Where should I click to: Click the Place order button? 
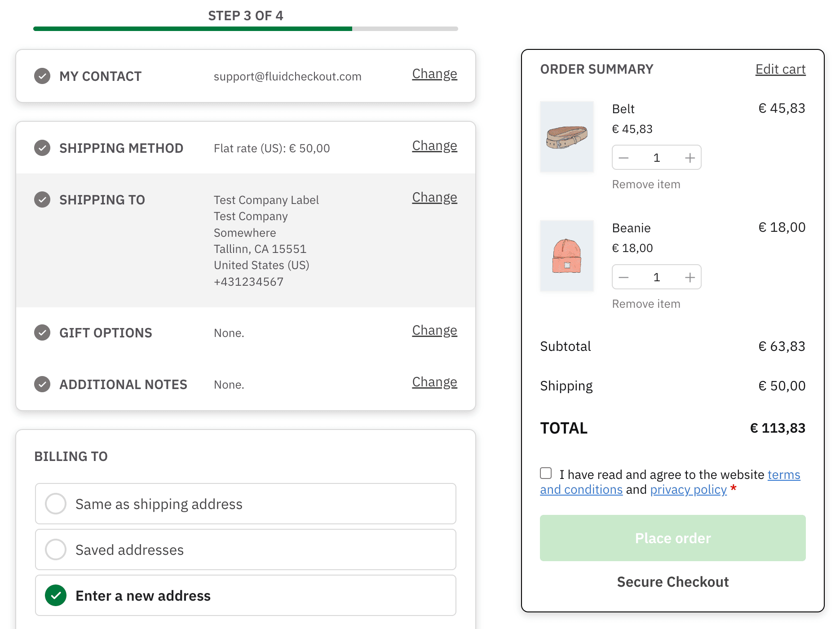point(672,538)
